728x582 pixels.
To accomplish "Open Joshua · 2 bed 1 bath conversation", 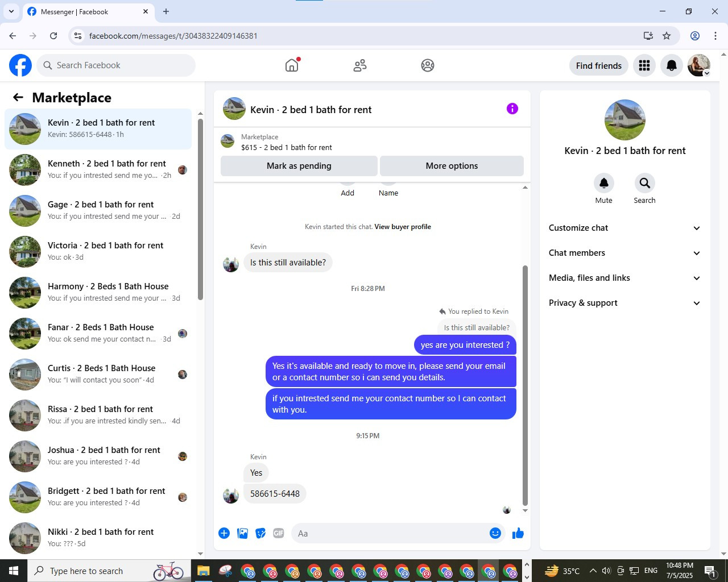I will click(98, 456).
